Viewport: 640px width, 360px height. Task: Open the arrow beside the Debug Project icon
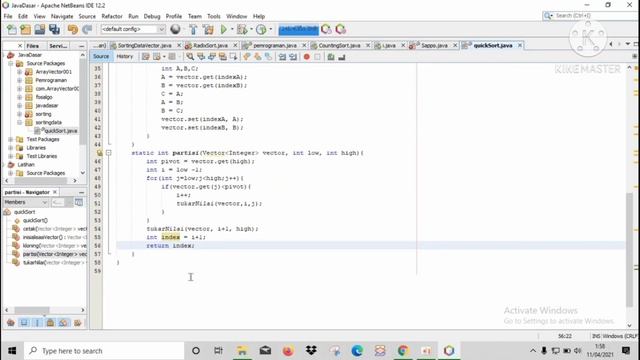(x=251, y=29)
